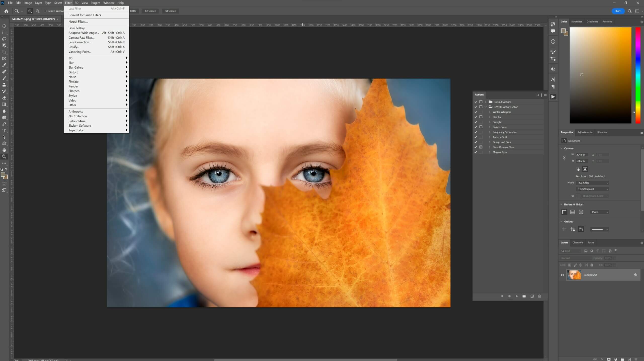Toggle Resize Windows to Fit checkbox
644x361 pixels.
point(45,11)
